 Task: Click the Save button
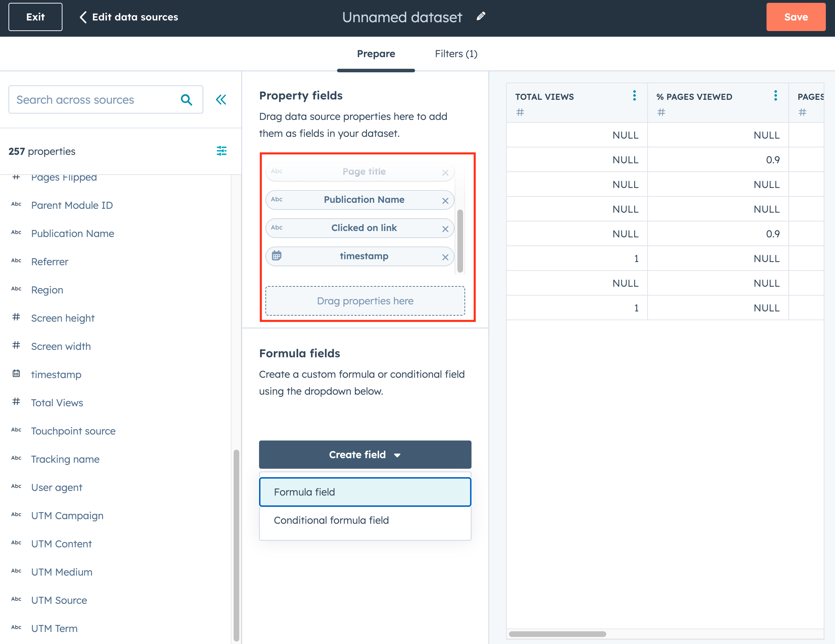[x=795, y=17]
